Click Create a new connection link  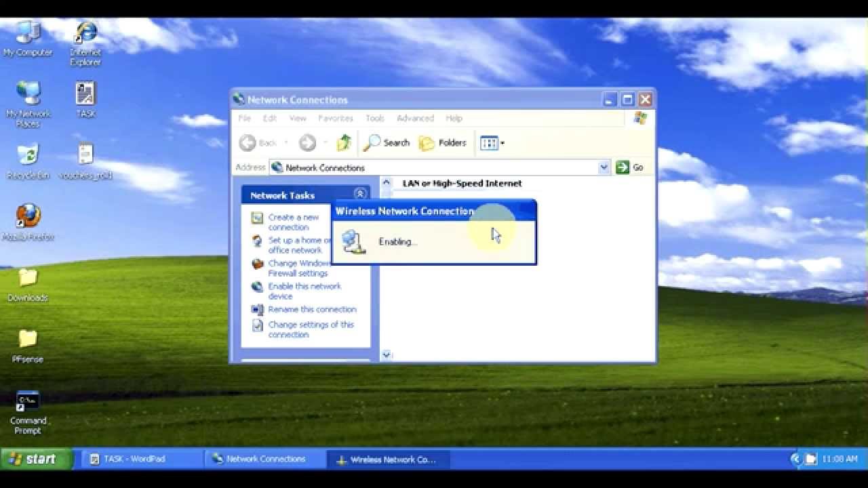click(293, 222)
